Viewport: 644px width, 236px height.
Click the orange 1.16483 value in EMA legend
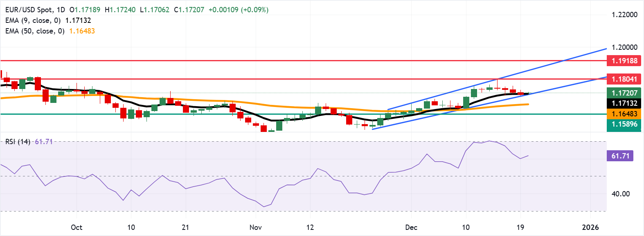(x=82, y=31)
